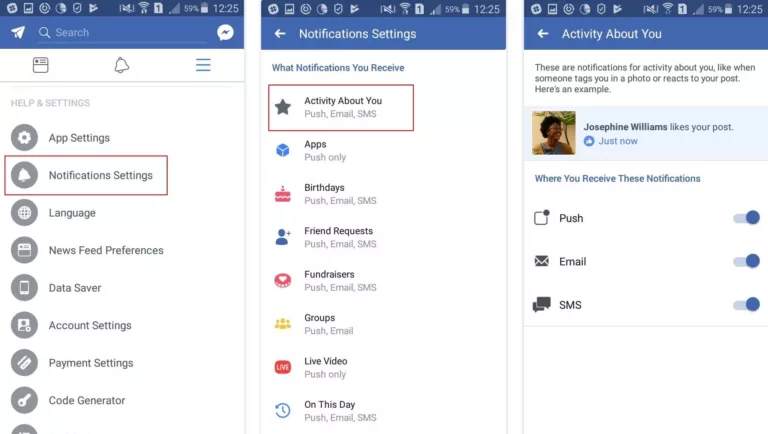Go back from Notifications Settings screen

(x=280, y=33)
